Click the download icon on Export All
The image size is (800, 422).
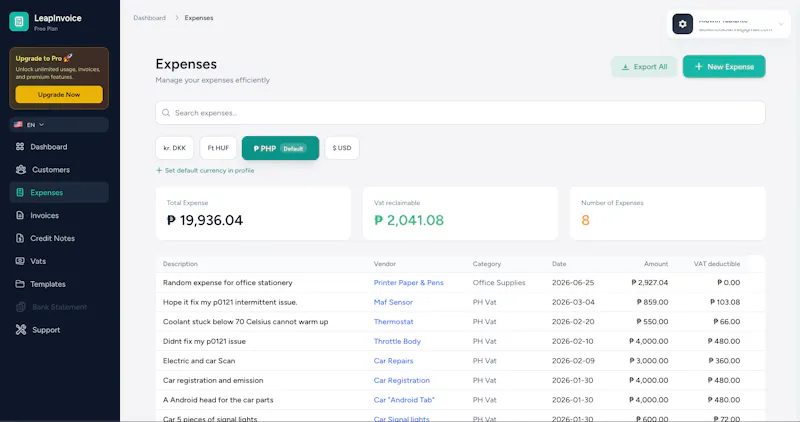pos(625,67)
